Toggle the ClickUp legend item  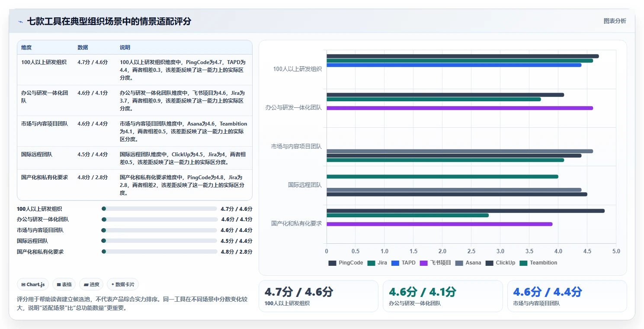[500, 263]
